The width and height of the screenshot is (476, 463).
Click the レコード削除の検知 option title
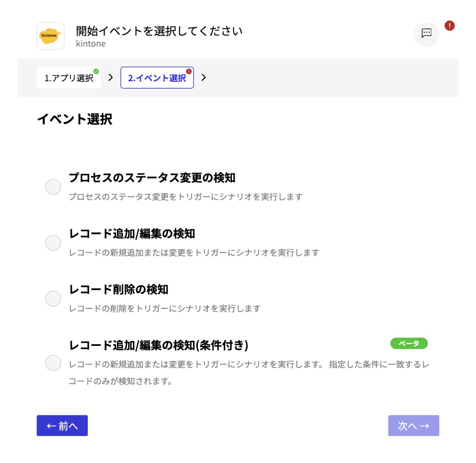[119, 290]
